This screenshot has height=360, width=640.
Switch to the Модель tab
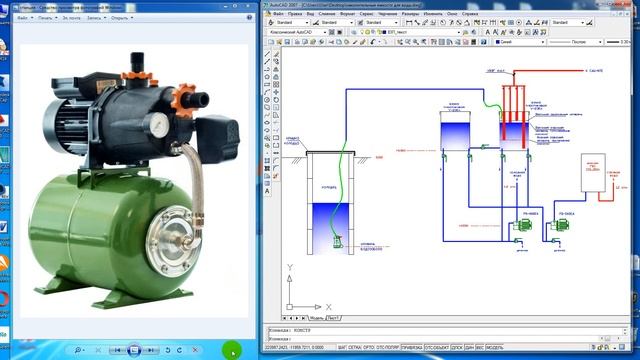pyautogui.click(x=316, y=318)
